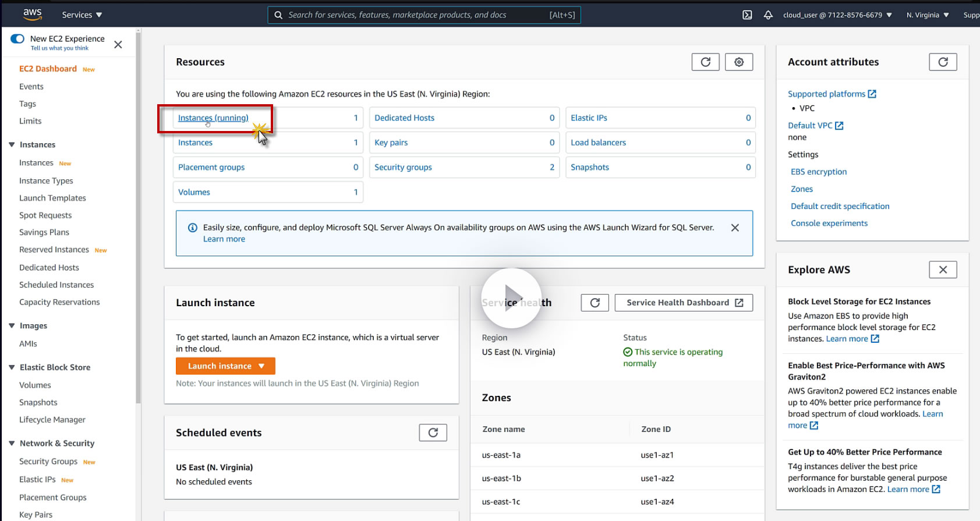
Task: Open Limits in the sidebar
Action: 30,121
